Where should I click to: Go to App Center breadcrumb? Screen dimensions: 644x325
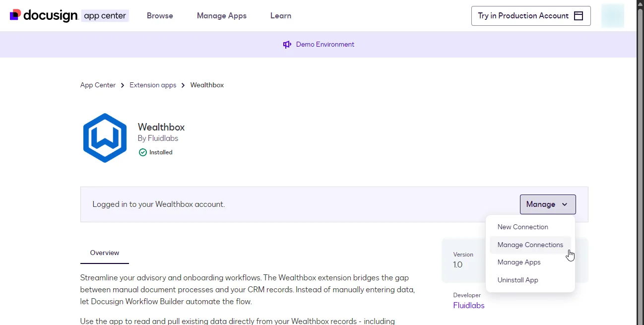(x=98, y=85)
